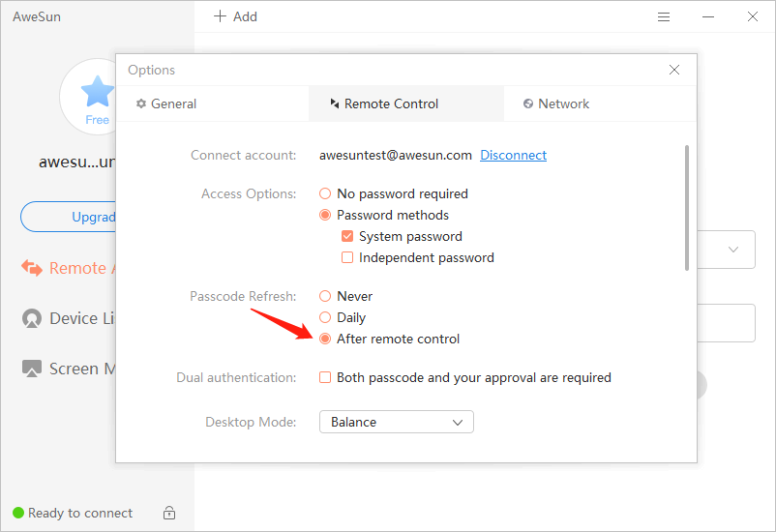Click the Network tab globe icon
The image size is (776, 532).
(528, 103)
